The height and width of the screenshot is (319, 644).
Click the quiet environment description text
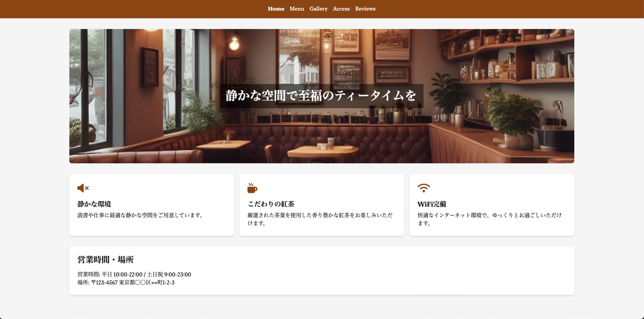[x=140, y=215]
